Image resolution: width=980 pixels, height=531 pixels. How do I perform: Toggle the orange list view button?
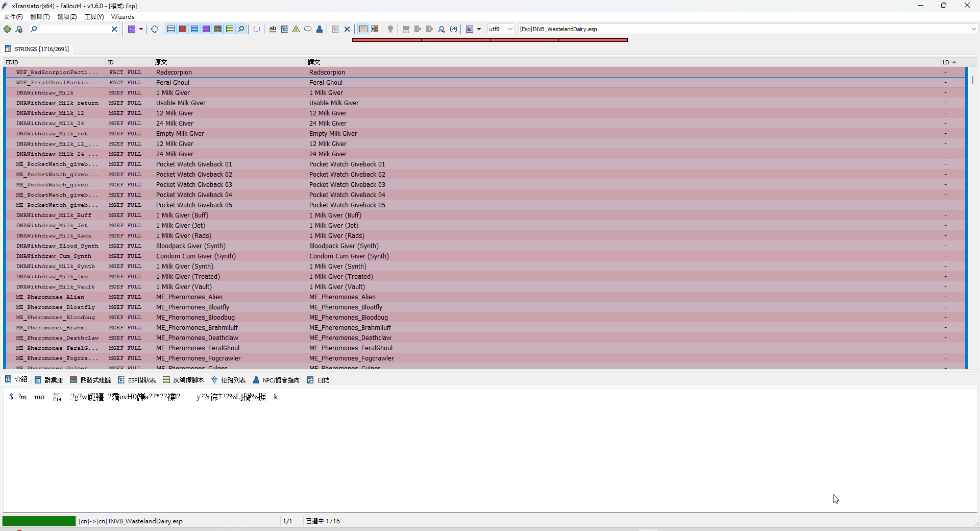[363, 29]
